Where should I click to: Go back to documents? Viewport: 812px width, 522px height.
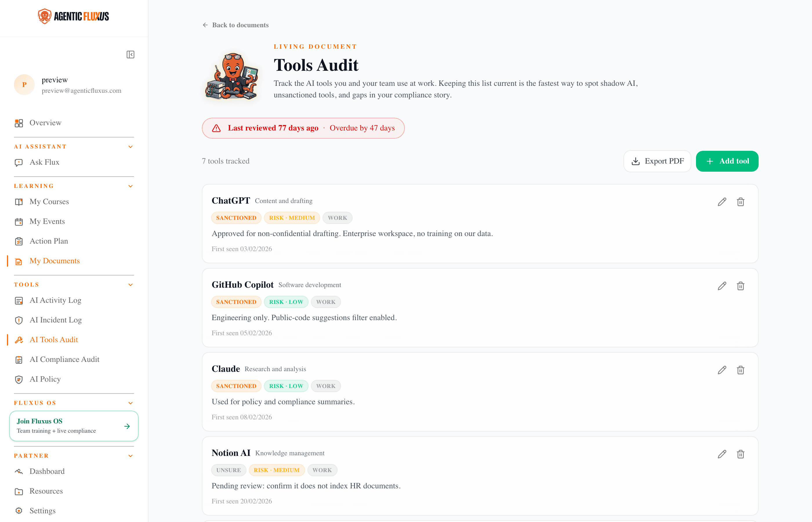(235, 25)
